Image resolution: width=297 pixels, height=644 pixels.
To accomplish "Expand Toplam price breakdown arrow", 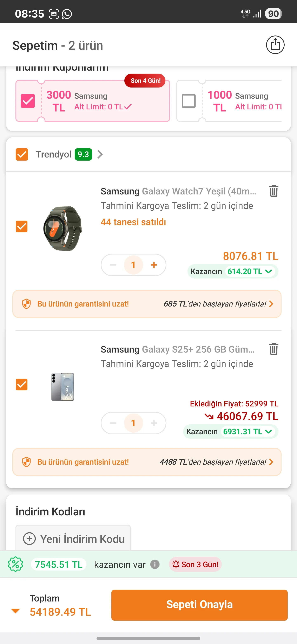I will (x=15, y=611).
